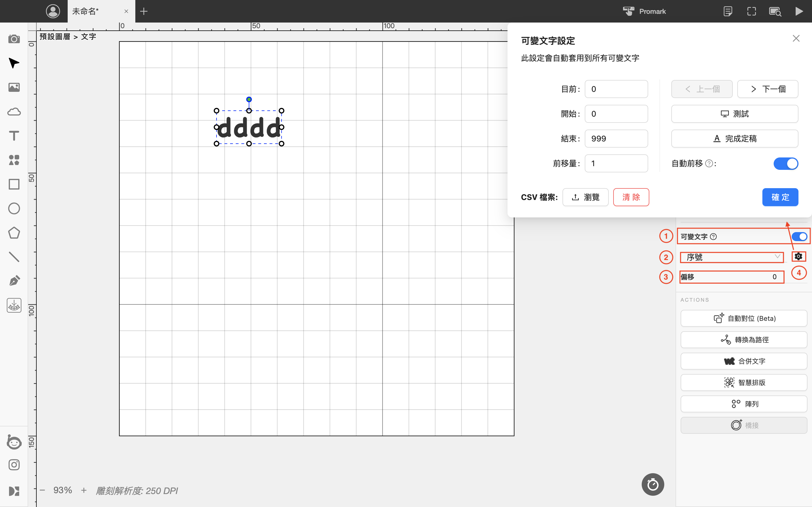Expand the 序號 type dropdown

732,257
